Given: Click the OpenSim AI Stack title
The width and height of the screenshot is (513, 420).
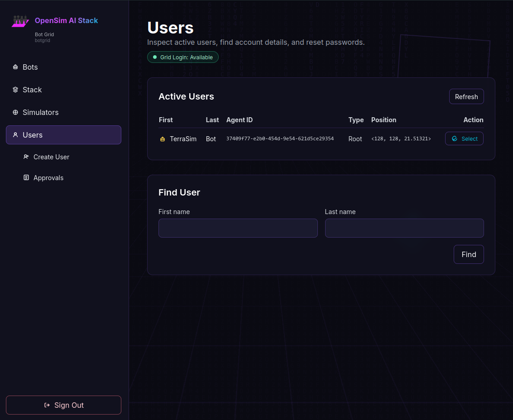Looking at the screenshot, I should (67, 20).
